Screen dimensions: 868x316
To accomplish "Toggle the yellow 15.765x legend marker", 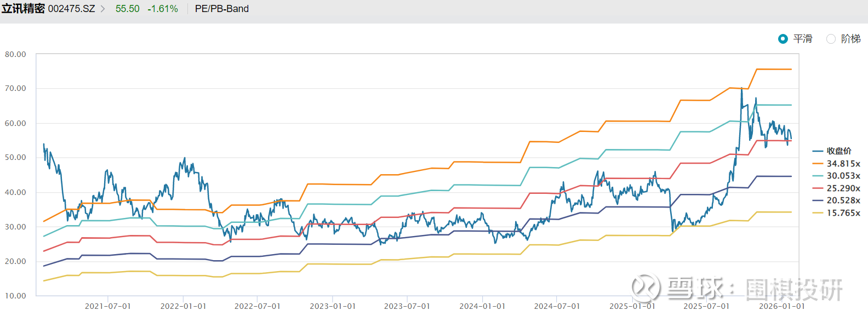I will [x=818, y=213].
